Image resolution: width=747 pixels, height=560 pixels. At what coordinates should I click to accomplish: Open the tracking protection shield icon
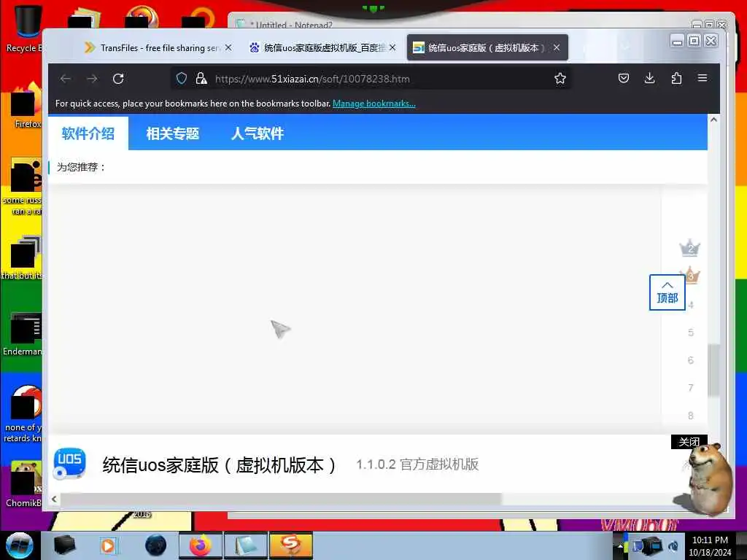point(182,79)
